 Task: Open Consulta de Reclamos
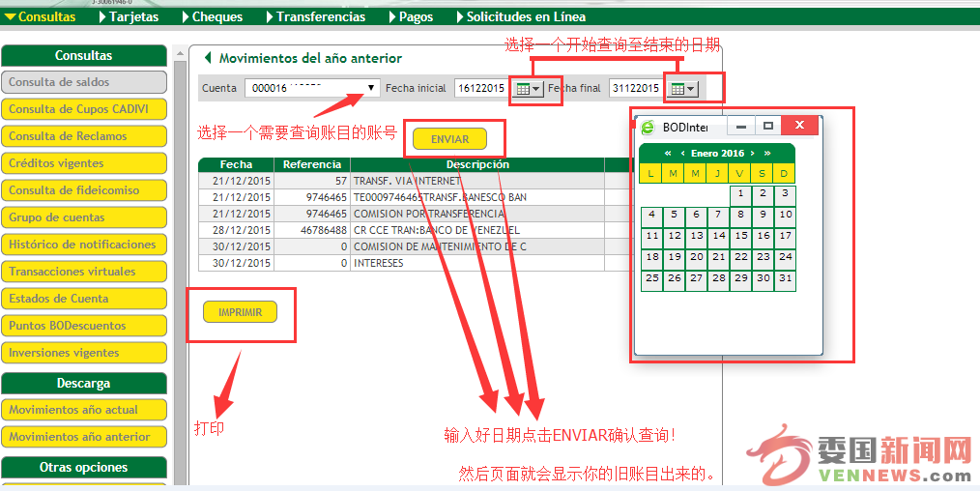tap(84, 136)
